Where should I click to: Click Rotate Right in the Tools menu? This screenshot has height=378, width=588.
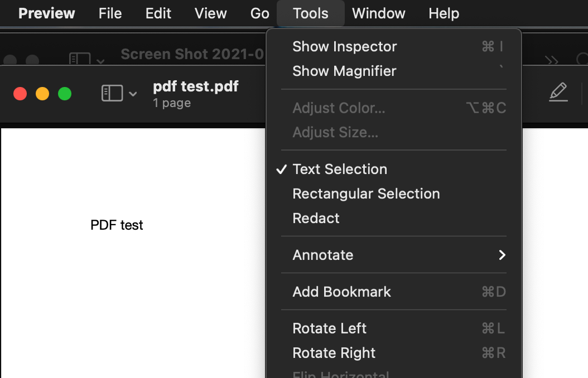click(x=334, y=353)
